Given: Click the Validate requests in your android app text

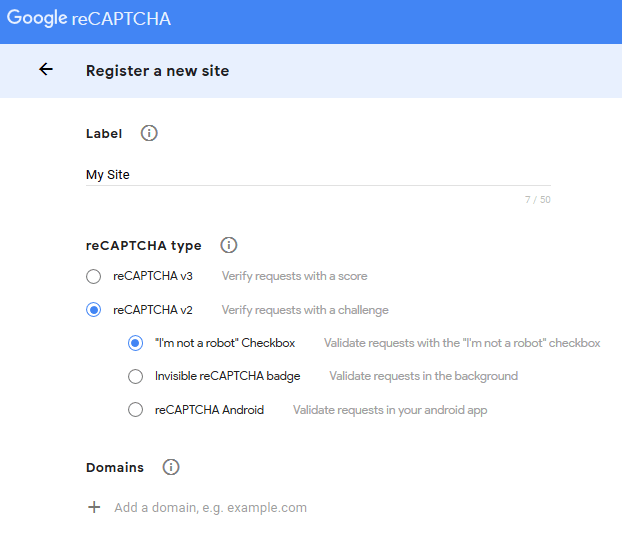Looking at the screenshot, I should [x=390, y=410].
